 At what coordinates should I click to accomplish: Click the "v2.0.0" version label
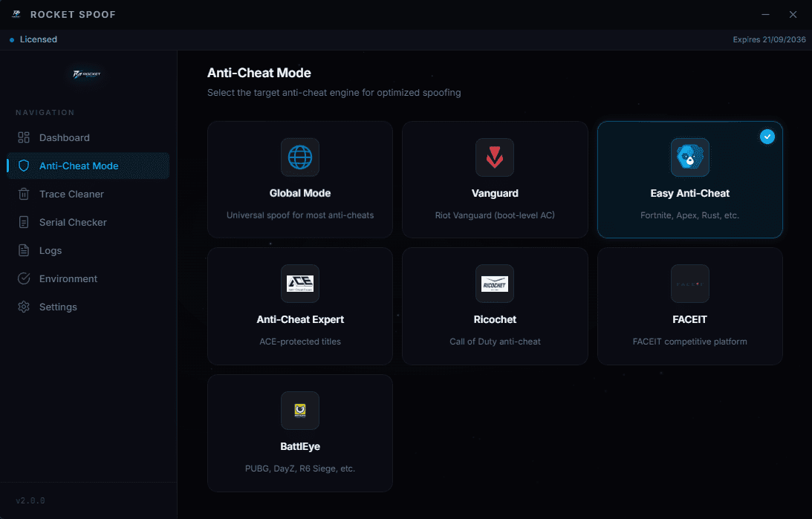coord(30,501)
